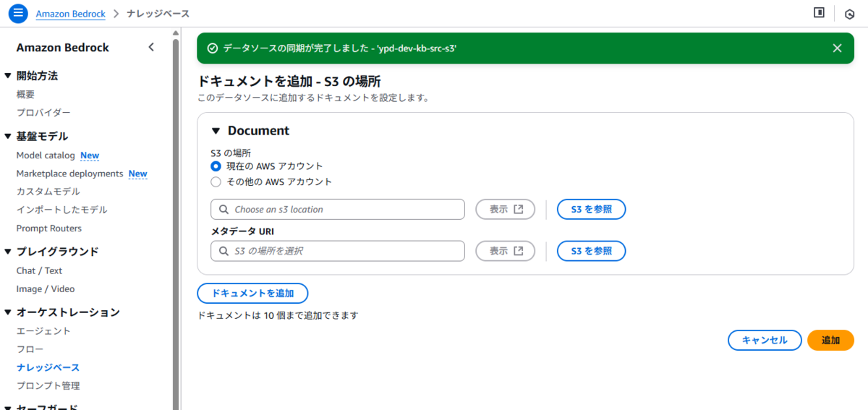Click Amazon Bedrock breadcrumb link
Image resolution: width=868 pixels, height=410 pixels.
click(x=70, y=14)
